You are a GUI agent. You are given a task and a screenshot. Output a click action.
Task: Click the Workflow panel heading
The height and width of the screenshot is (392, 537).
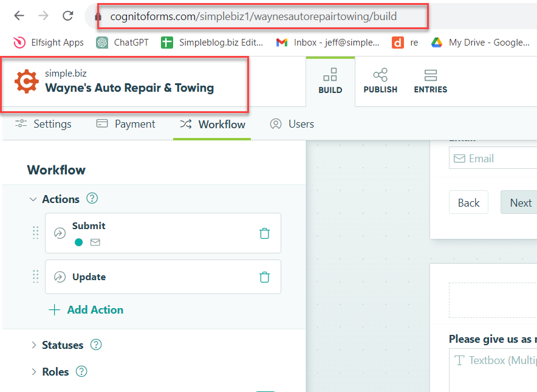coord(56,170)
